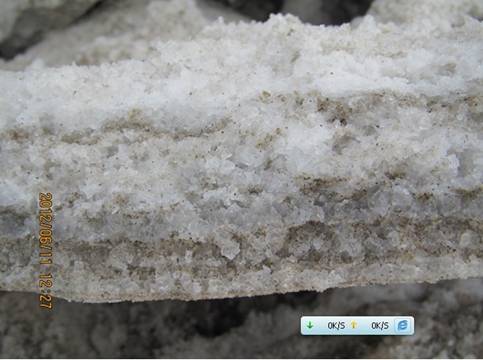Click the downstream traffic indicator arrow
483x360 pixels.
(310, 325)
